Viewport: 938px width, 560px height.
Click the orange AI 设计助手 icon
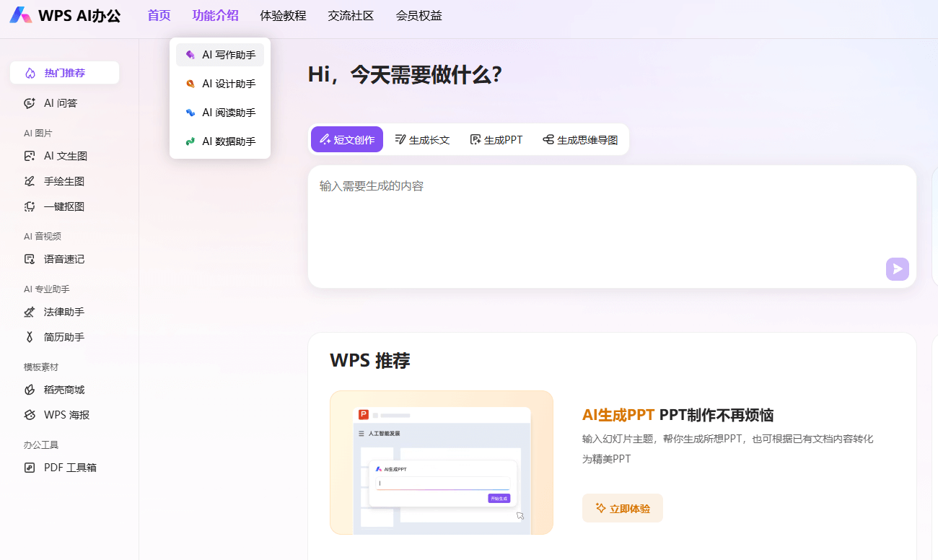pos(190,84)
